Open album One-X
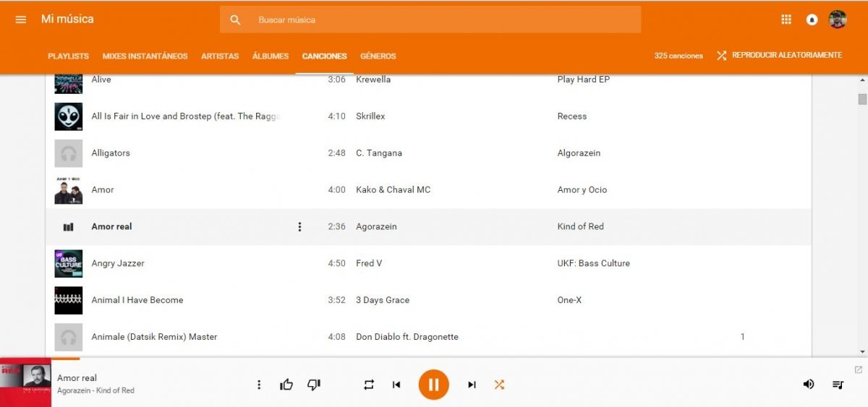 click(569, 300)
